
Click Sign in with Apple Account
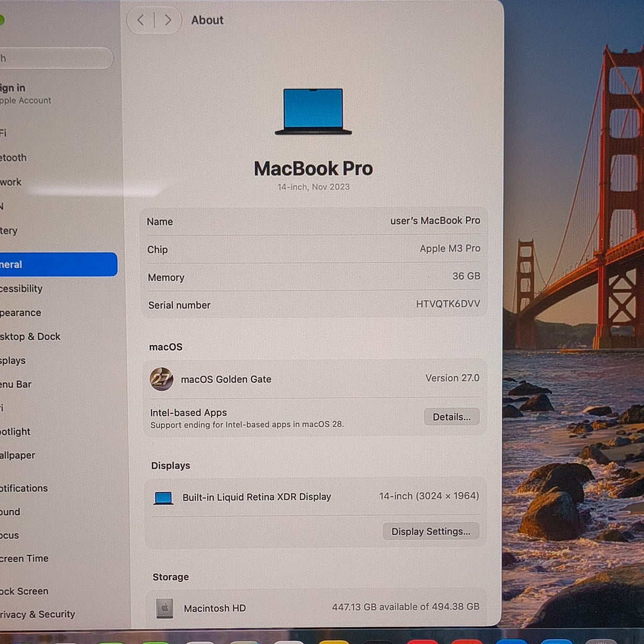pyautogui.click(x=26, y=93)
